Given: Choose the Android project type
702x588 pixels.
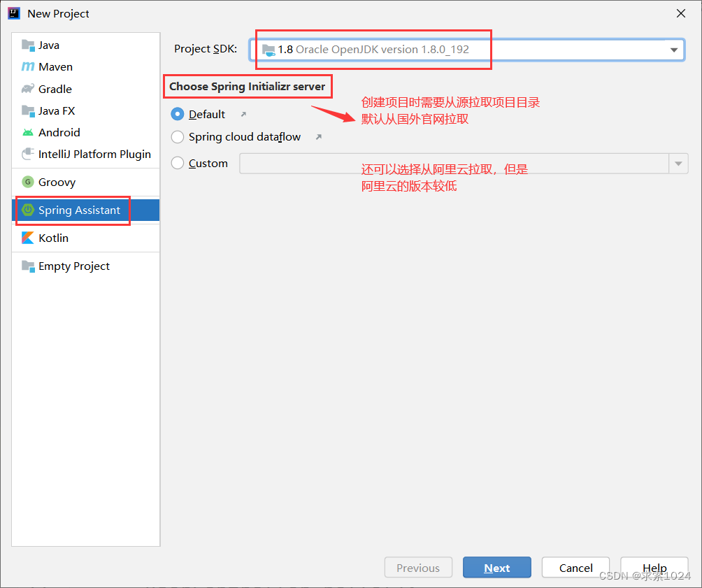Looking at the screenshot, I should pos(85,133).
